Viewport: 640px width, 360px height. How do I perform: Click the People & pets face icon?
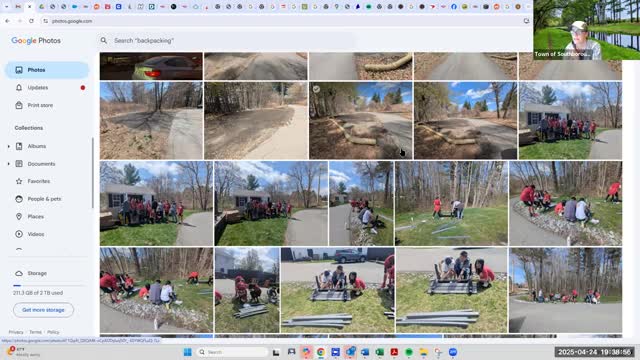click(x=19, y=199)
